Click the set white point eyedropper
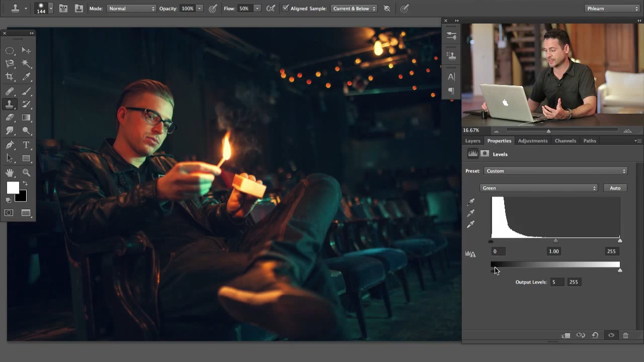Screen dimensions: 644x362 pyautogui.click(x=471, y=224)
